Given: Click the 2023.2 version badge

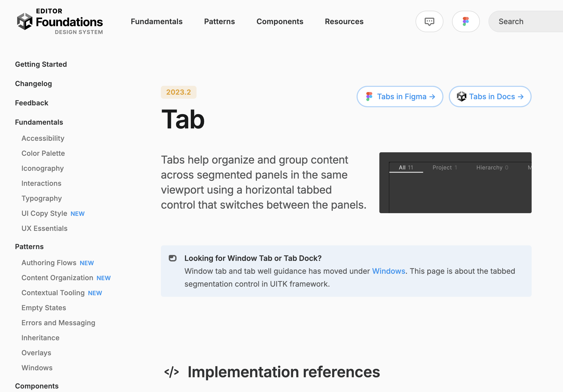Looking at the screenshot, I should tap(179, 92).
